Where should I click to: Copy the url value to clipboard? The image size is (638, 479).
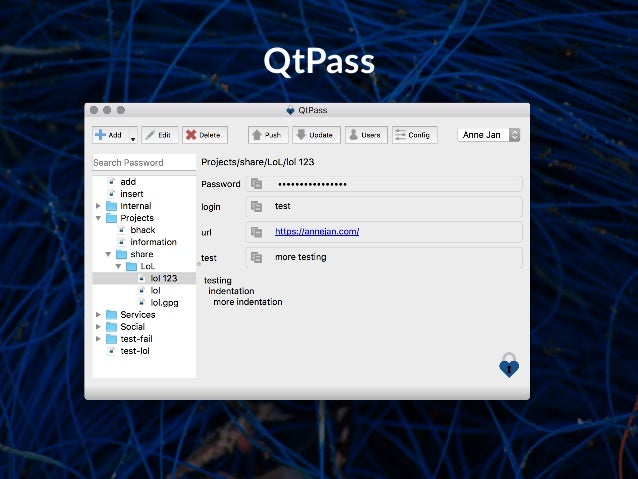click(x=256, y=232)
